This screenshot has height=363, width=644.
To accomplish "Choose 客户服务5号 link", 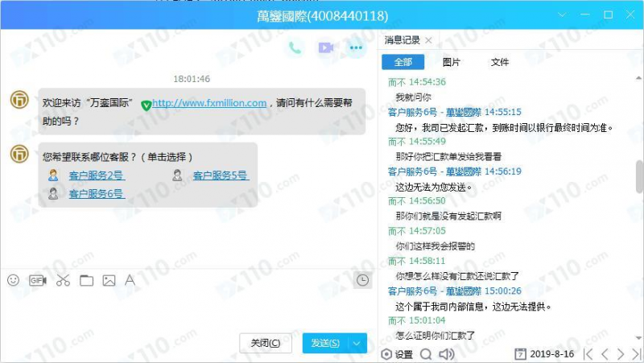I will [221, 175].
